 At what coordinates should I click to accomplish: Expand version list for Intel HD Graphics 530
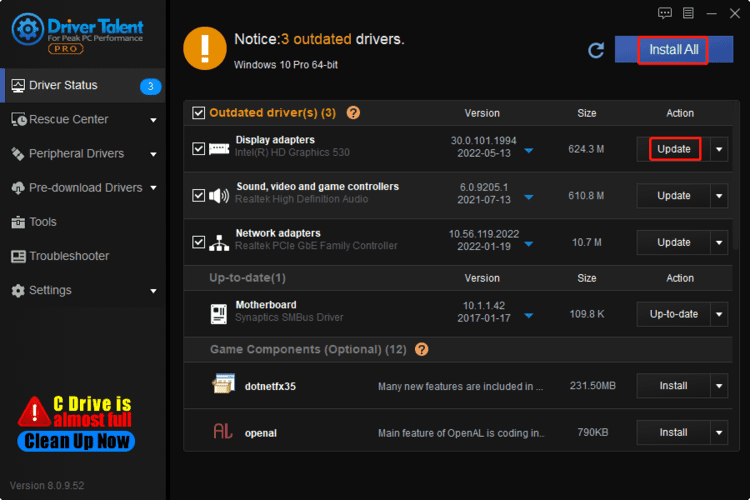click(529, 151)
